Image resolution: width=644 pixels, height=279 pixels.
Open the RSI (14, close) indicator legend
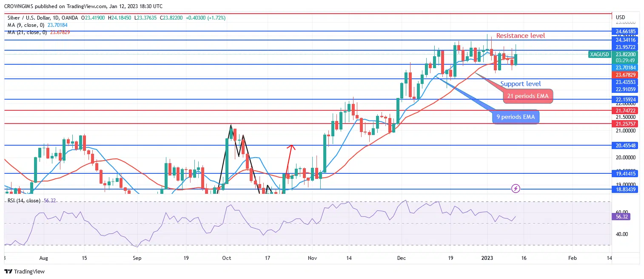coord(24,201)
